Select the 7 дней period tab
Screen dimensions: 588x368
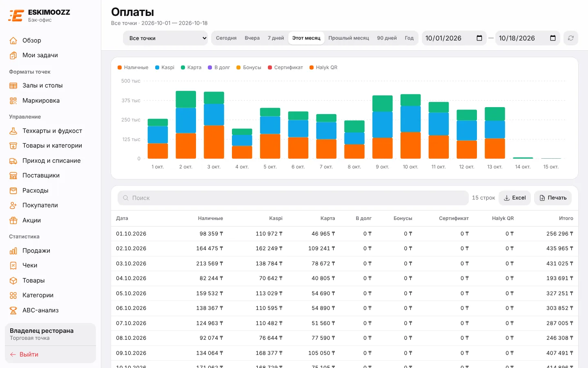point(276,38)
